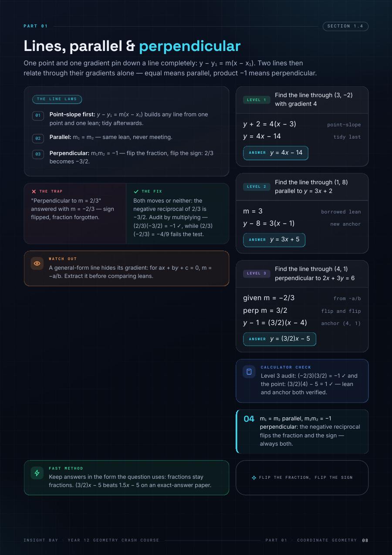Click the answer box y = 4x − 14
This screenshot has width=392, height=555.
(x=276, y=153)
